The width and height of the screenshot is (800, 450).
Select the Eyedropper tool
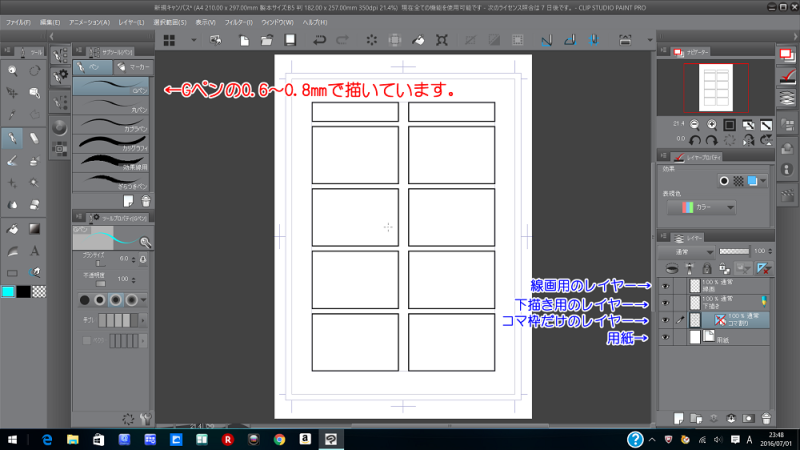pos(12,115)
